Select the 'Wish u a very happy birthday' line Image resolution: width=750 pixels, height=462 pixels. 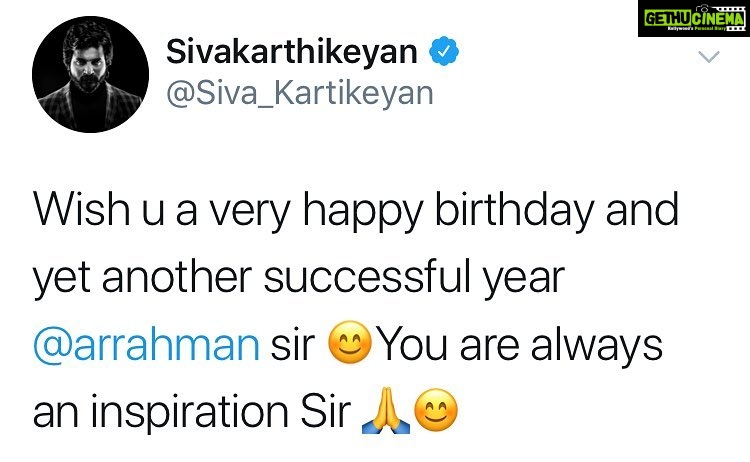click(356, 210)
